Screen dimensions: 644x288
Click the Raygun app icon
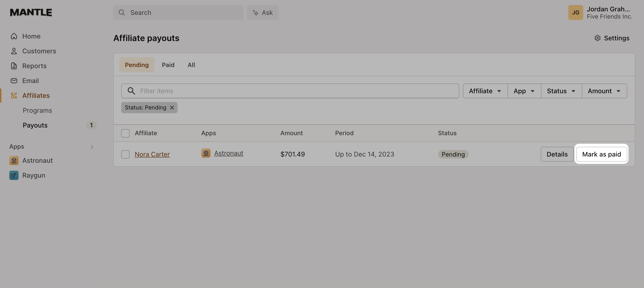(x=14, y=175)
